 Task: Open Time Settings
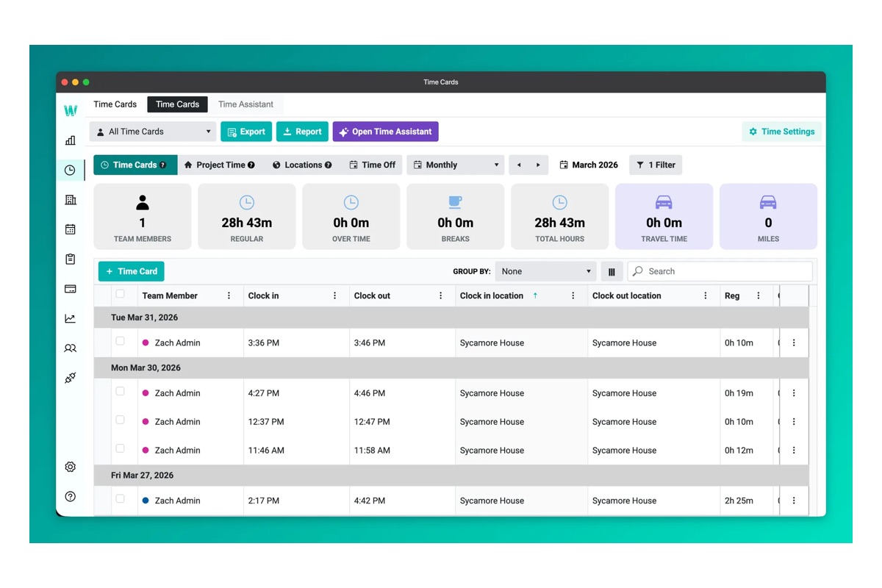782,132
